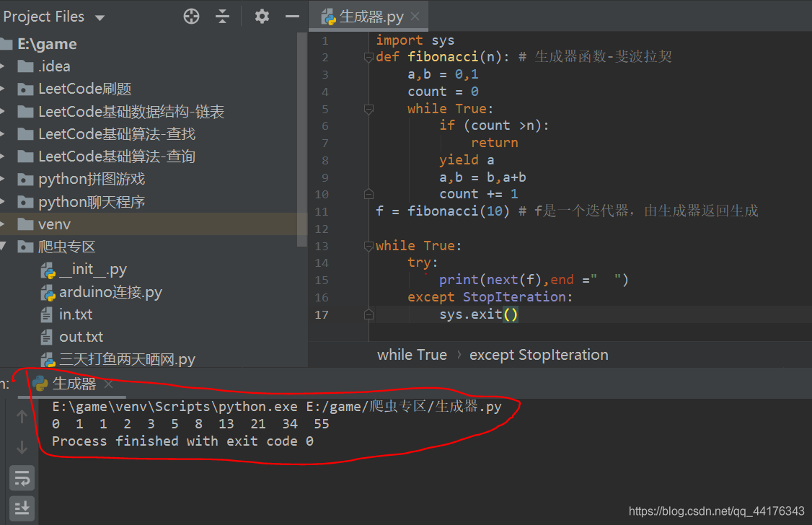812x525 pixels.
Task: Collapse the 爬虫专区 folder arrow
Action: pos(3,246)
